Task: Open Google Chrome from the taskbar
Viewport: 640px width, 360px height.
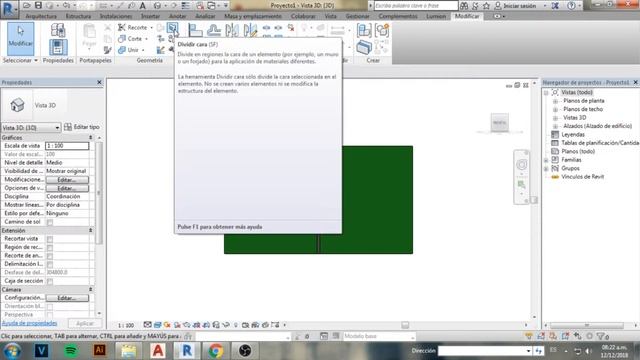Action: pyautogui.click(x=216, y=351)
